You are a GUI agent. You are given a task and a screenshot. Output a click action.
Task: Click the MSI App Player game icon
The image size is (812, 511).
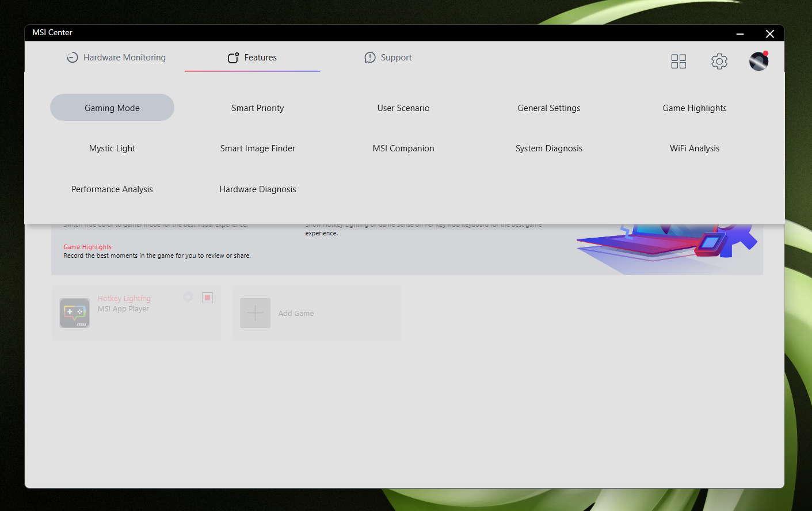(75, 313)
